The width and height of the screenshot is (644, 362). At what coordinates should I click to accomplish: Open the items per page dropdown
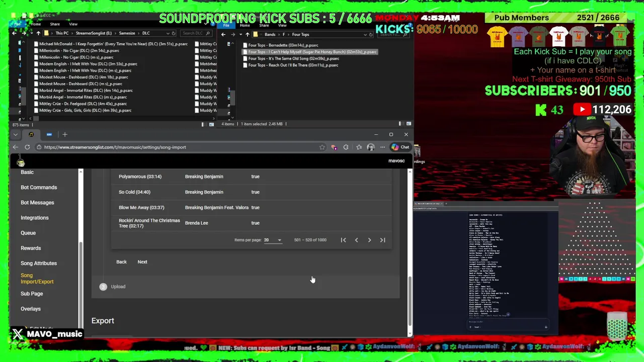(x=273, y=240)
